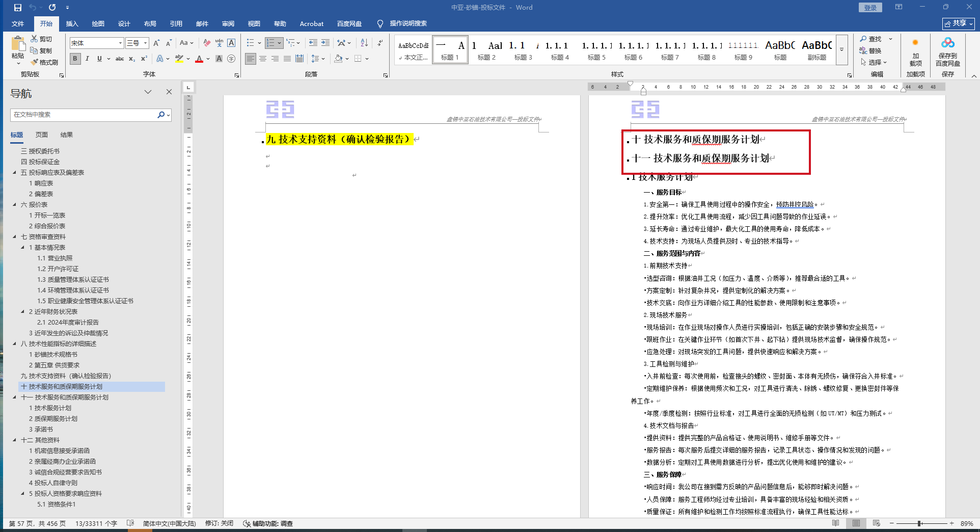Click the increase indent icon
This screenshot has height=532, width=980.
[325, 43]
